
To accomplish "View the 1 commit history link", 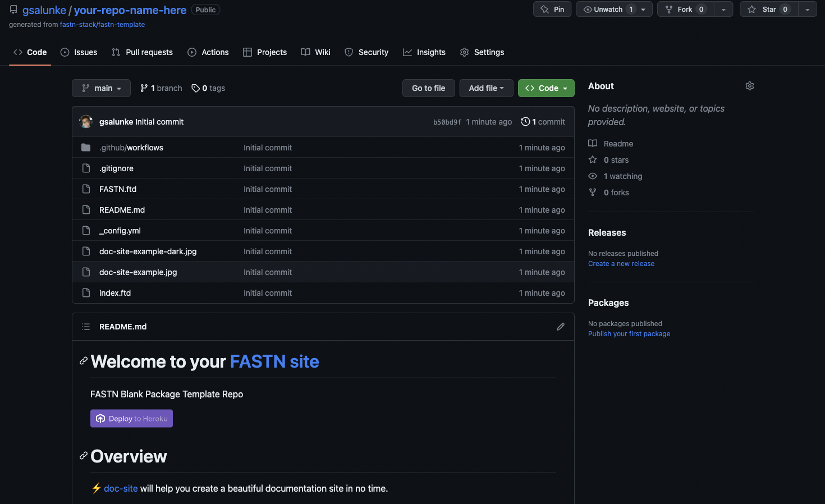I will click(x=543, y=122).
